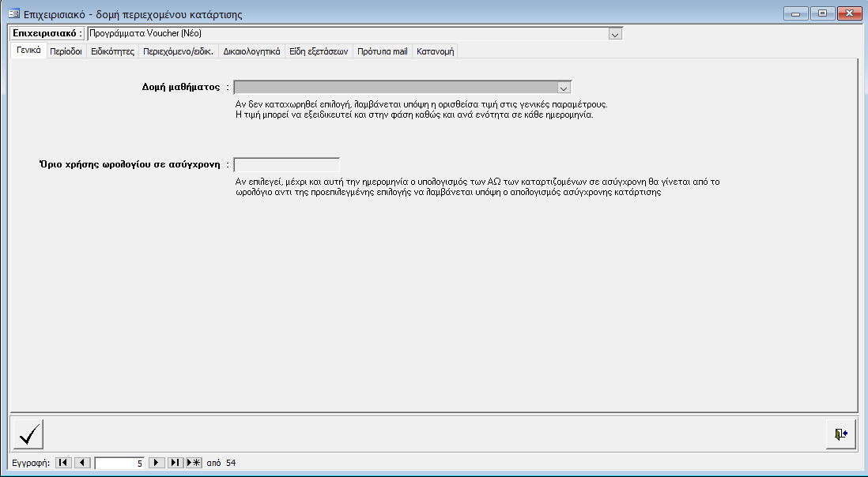The height and width of the screenshot is (477, 868).
Task: Select the Γενικά tab
Action: pyautogui.click(x=28, y=51)
